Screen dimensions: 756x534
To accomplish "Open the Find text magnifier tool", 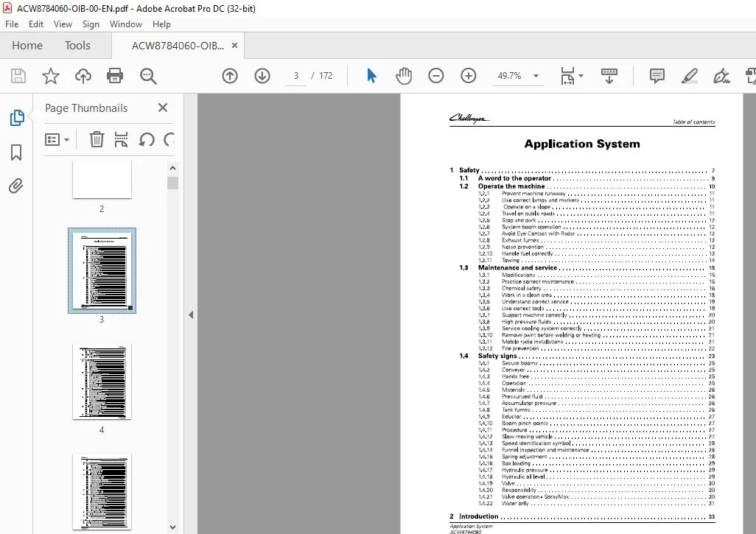I will [x=148, y=76].
